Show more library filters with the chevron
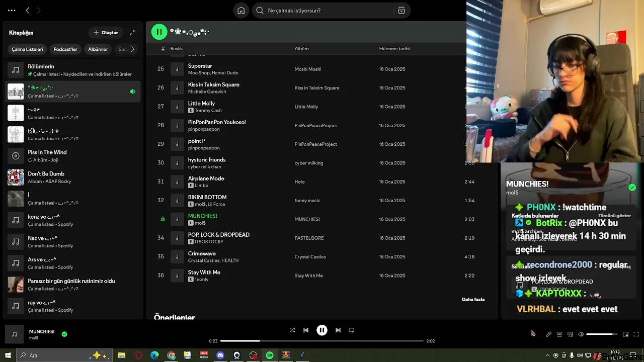This screenshot has width=644, height=362. pos(132,49)
